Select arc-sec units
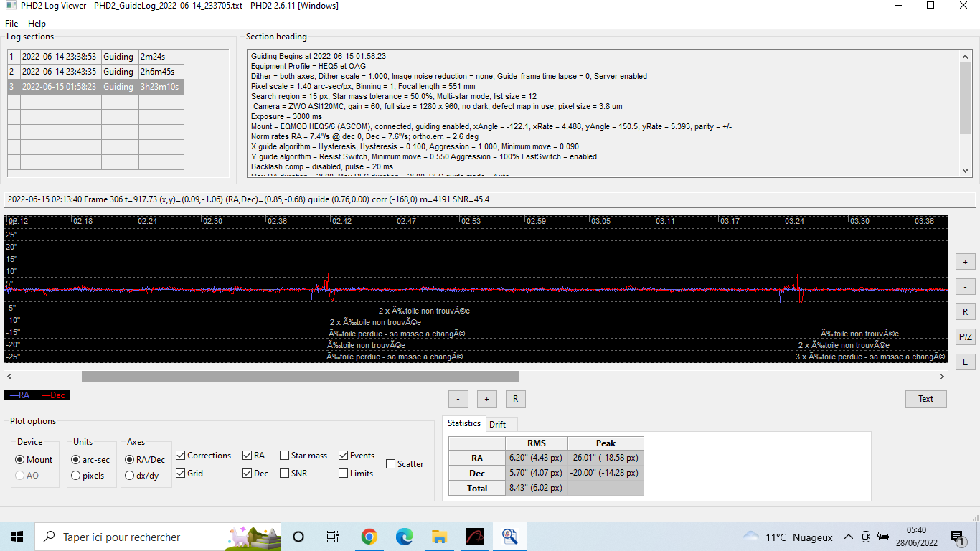The height and width of the screenshot is (551, 980). point(90,459)
